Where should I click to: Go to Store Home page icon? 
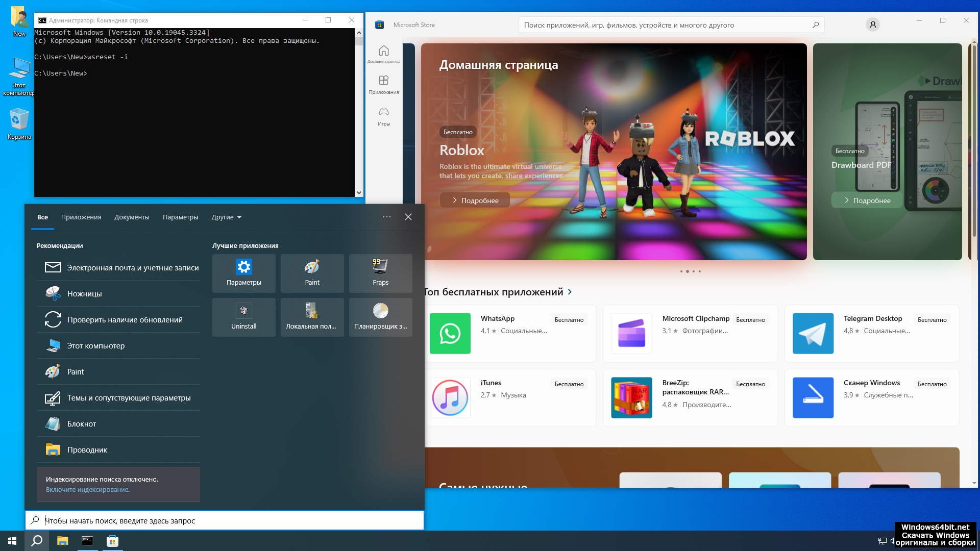(x=384, y=54)
